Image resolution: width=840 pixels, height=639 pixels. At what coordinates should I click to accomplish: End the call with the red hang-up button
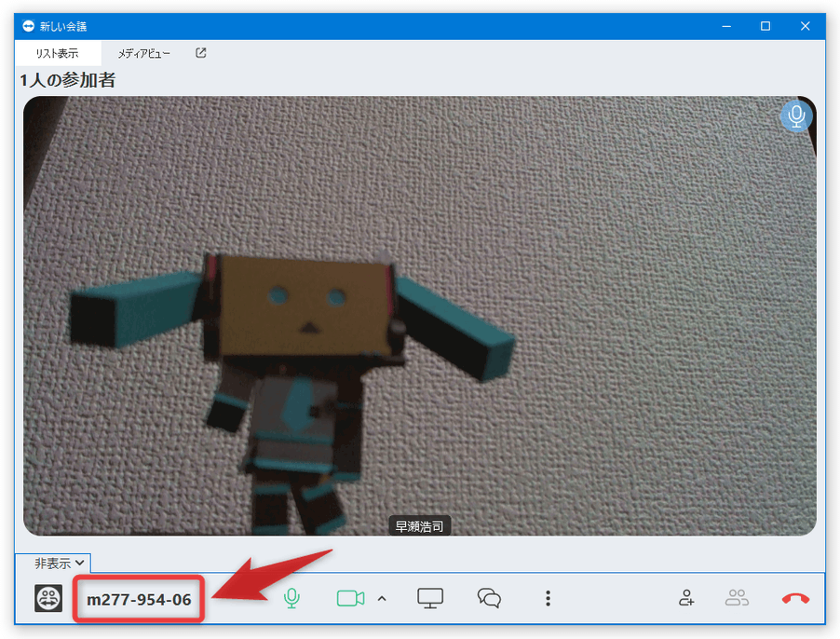(x=795, y=598)
